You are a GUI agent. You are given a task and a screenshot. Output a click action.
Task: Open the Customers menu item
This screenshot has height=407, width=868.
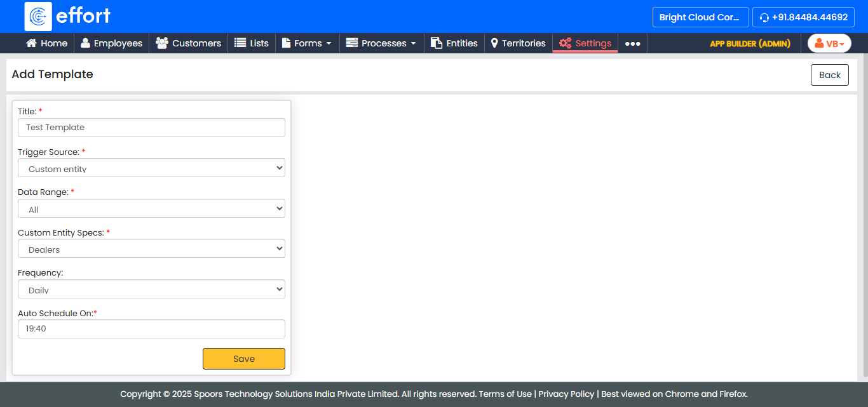click(189, 43)
